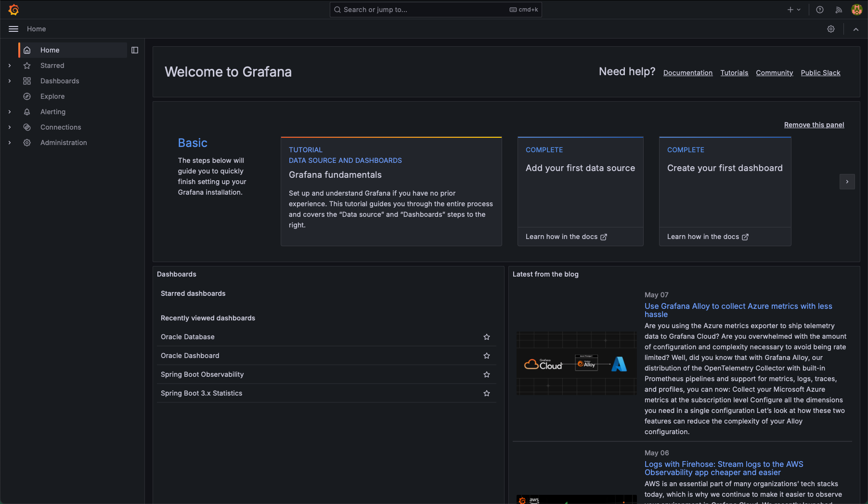Click the plus New icon in top bar
This screenshot has height=504, width=868.
tap(790, 10)
